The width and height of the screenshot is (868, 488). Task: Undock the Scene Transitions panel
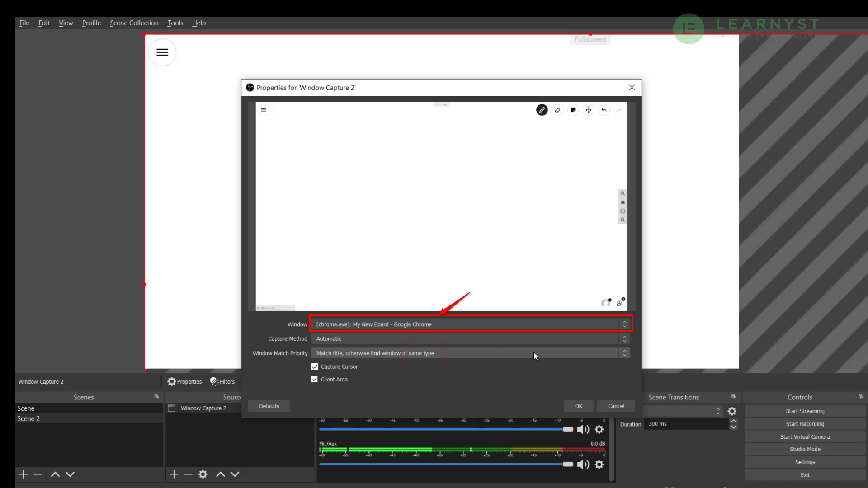(x=734, y=397)
